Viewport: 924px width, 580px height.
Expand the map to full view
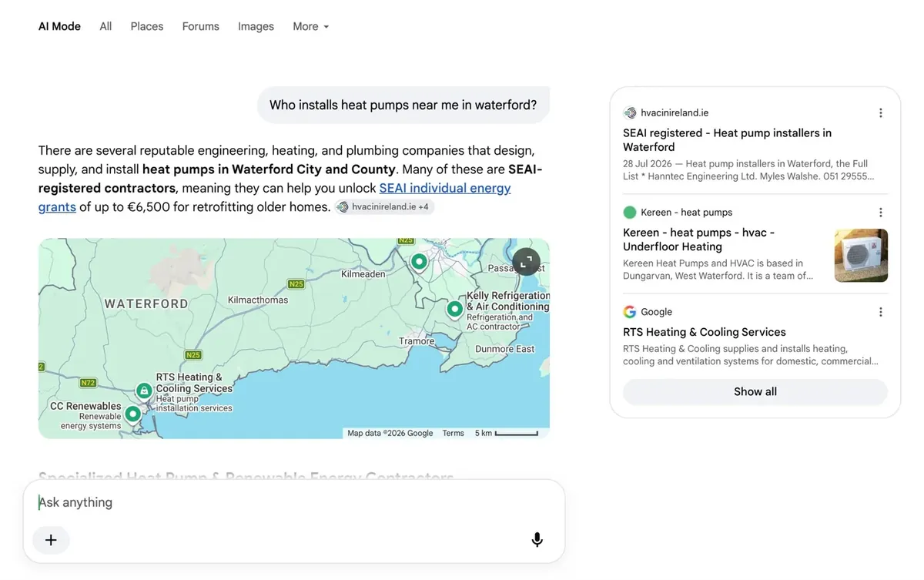click(527, 261)
